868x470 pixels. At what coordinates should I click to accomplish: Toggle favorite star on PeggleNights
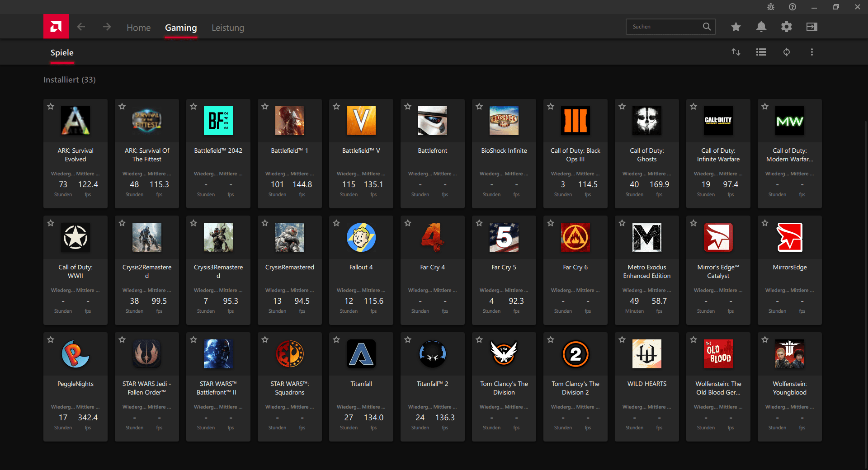click(51, 340)
